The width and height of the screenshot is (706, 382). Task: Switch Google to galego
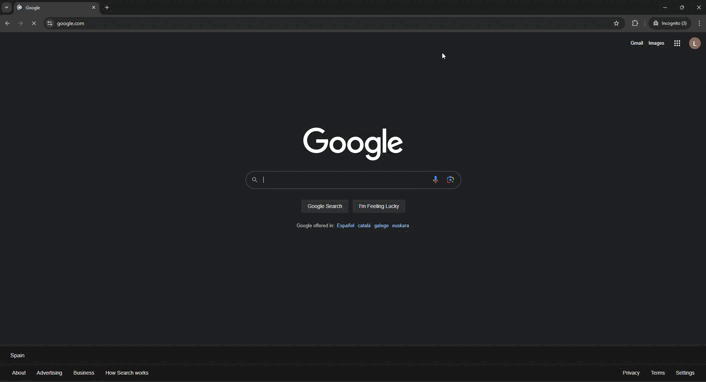381,226
